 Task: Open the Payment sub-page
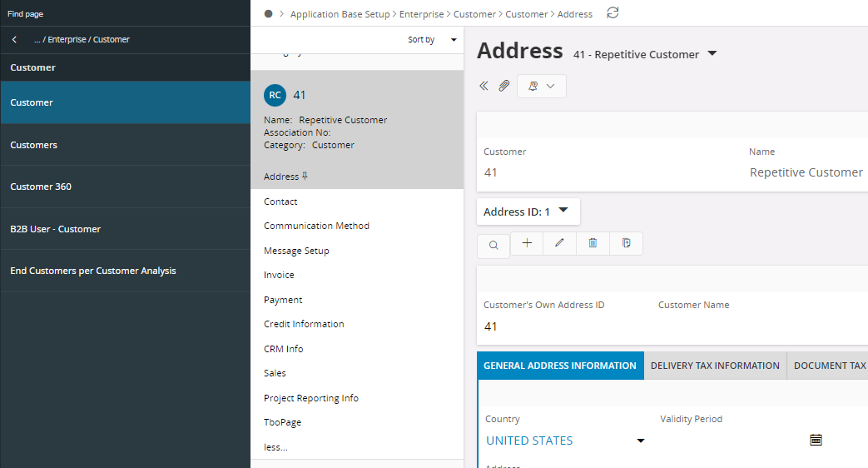(x=283, y=300)
